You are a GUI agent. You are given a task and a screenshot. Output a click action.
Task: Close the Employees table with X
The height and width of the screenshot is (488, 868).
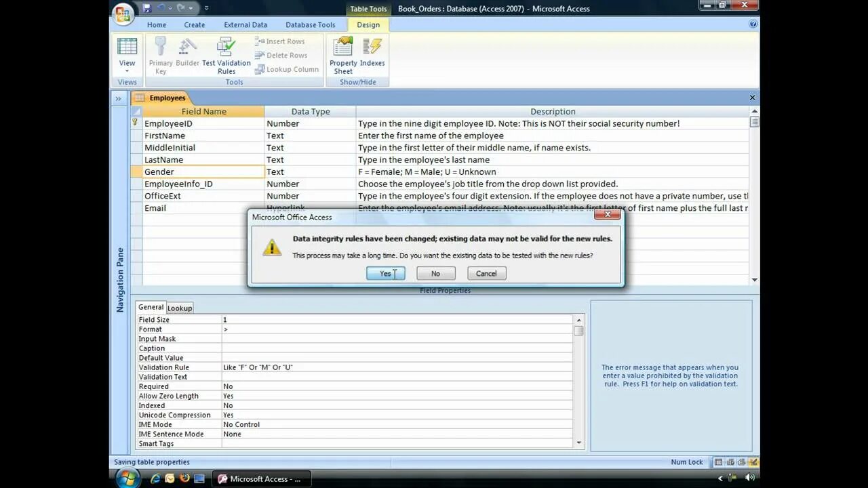(752, 98)
